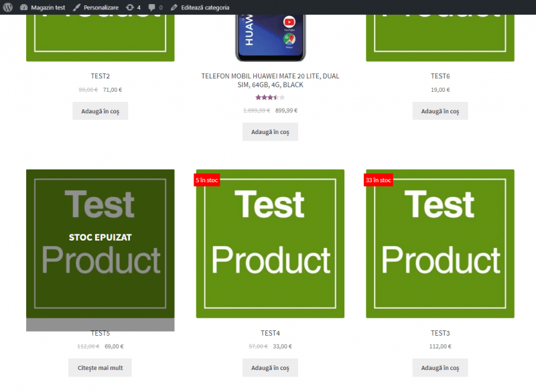Open the TEST4 product image
Screen dimensions: 536x392
coord(270,244)
